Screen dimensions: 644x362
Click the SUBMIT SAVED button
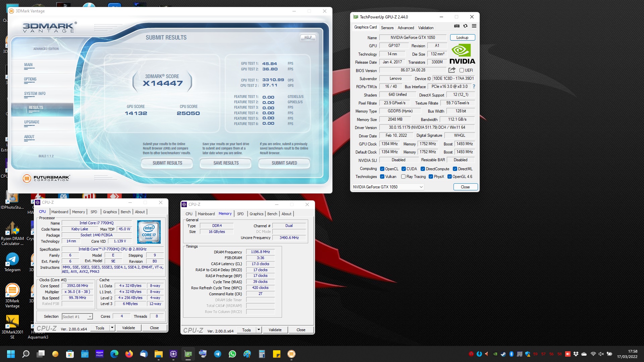click(x=284, y=163)
